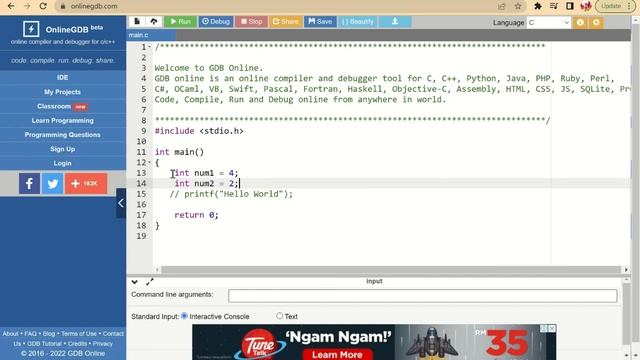Open editor settings gear icon
Screen dimensions: 640x360
[596, 22]
